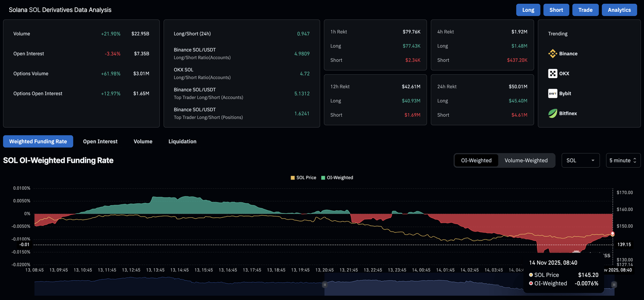This screenshot has width=644, height=300.
Task: Open the Analytics button
Action: tap(619, 10)
